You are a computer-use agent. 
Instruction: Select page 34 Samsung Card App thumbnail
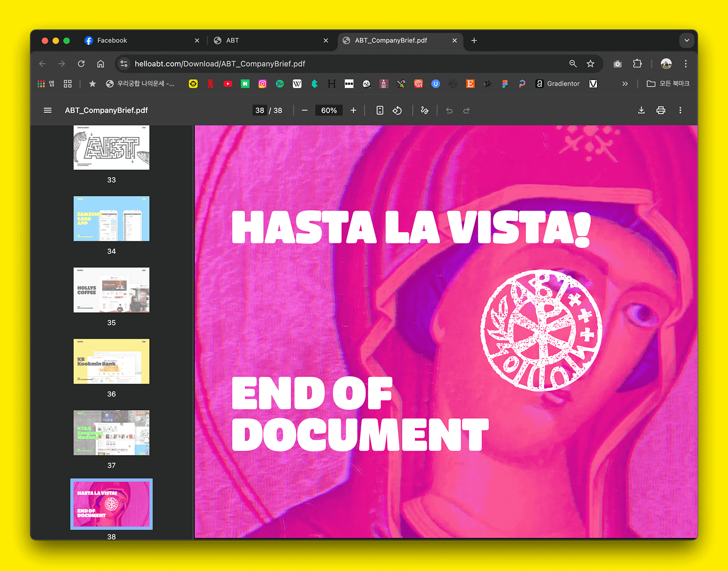click(111, 219)
